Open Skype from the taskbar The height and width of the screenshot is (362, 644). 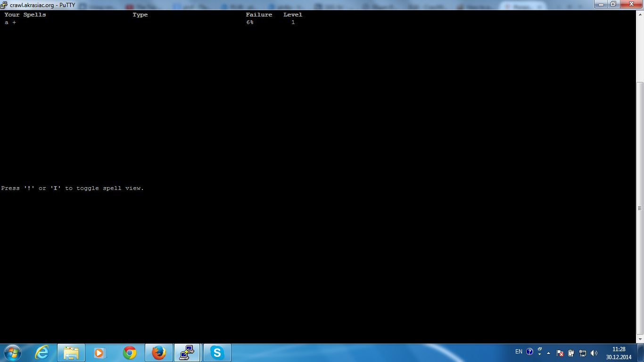(217, 353)
